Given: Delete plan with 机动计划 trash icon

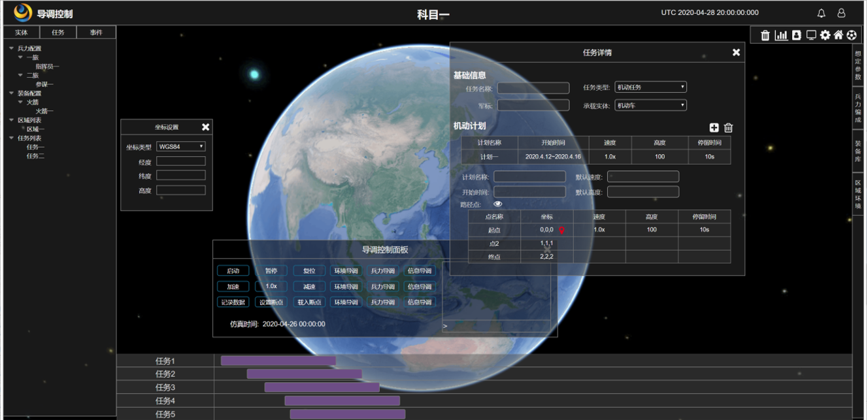Looking at the screenshot, I should (x=728, y=128).
